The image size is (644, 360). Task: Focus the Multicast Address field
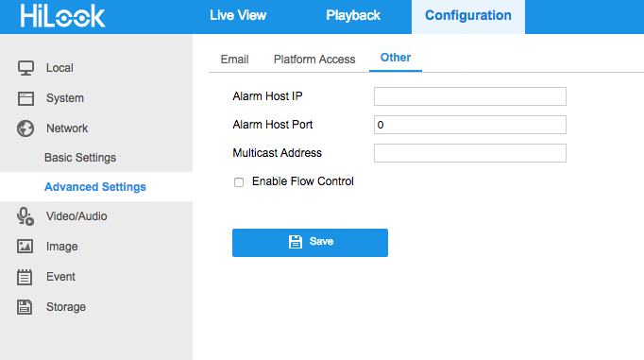[470, 153]
